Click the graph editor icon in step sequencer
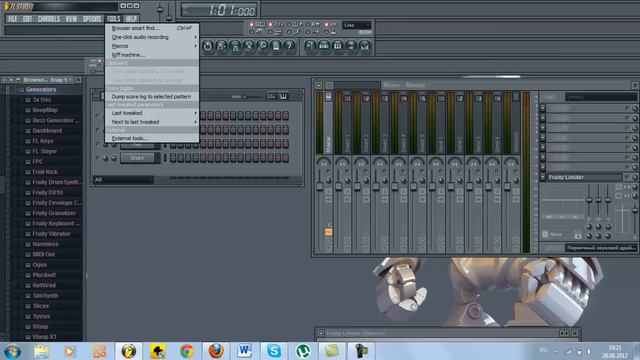 pyautogui.click(x=271, y=97)
